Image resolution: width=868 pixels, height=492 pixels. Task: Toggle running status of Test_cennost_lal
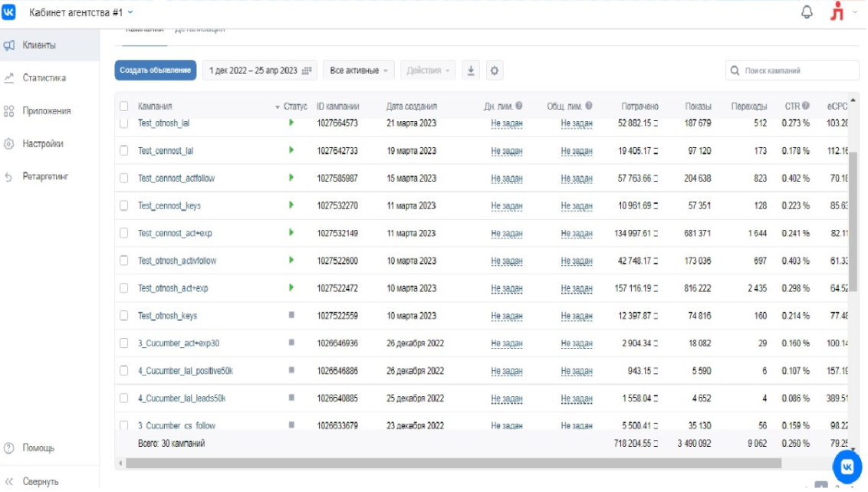pos(291,150)
